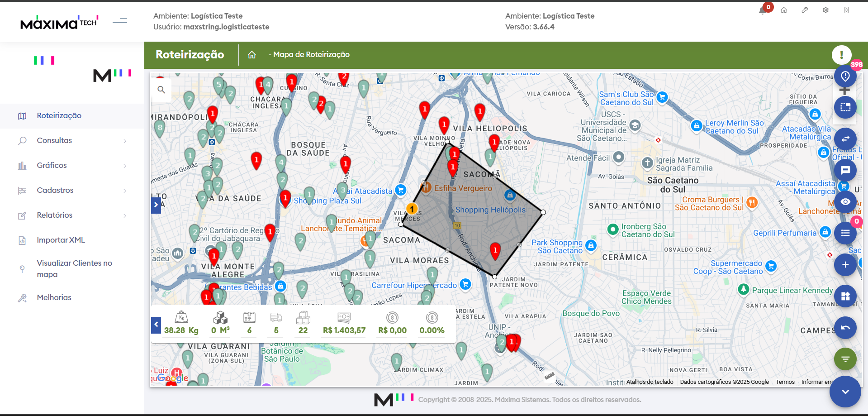Click the Termos link on map
Screen dimensions: 868x416
[785, 382]
